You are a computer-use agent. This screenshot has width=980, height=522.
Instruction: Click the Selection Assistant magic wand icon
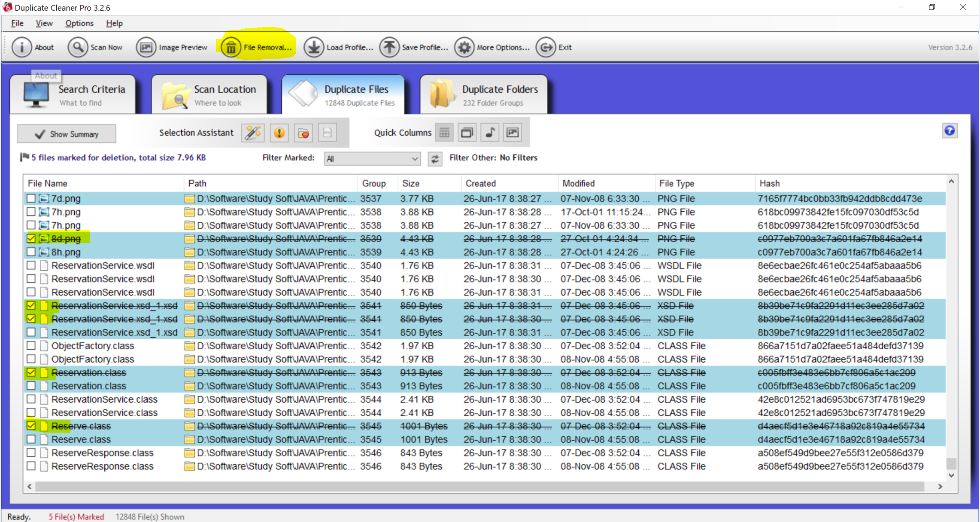pyautogui.click(x=253, y=133)
